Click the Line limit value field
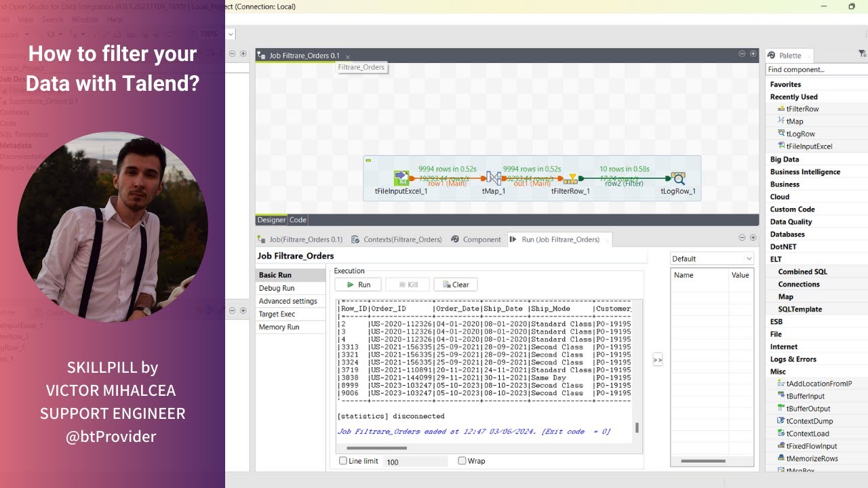This screenshot has height=488, width=868. pyautogui.click(x=416, y=462)
